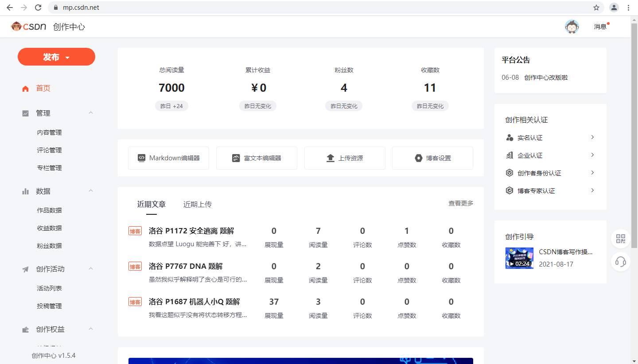The width and height of the screenshot is (638, 364).
Task: Collapse the 管理 sidebar section
Action: coord(90,113)
